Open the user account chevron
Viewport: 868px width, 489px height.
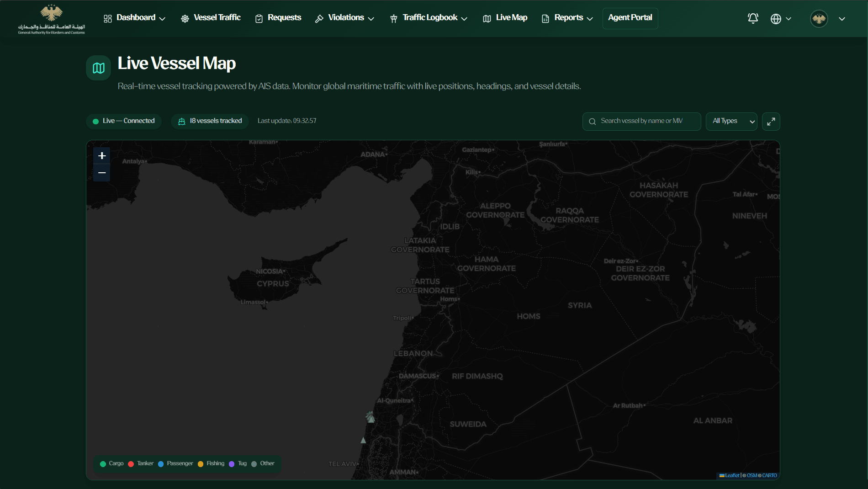[842, 19]
